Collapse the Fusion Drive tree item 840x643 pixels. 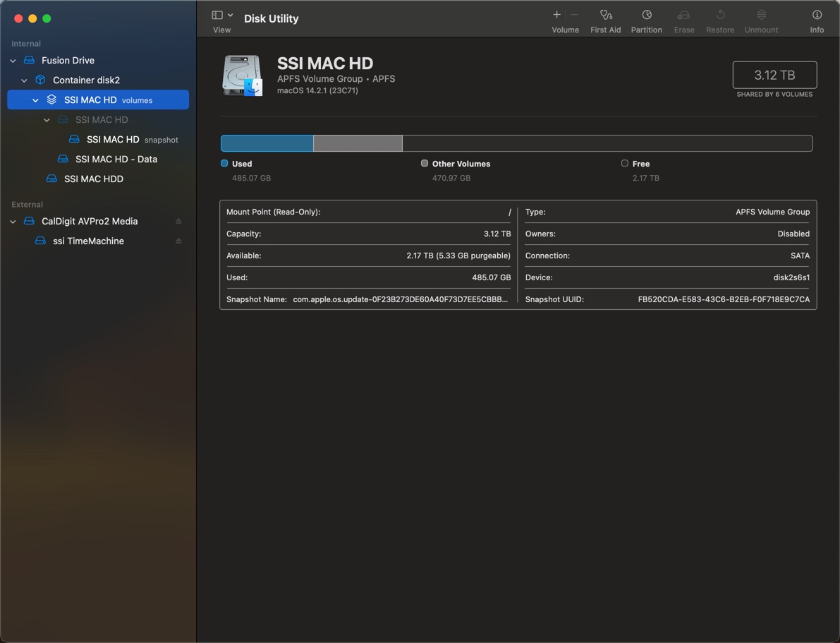pos(13,61)
